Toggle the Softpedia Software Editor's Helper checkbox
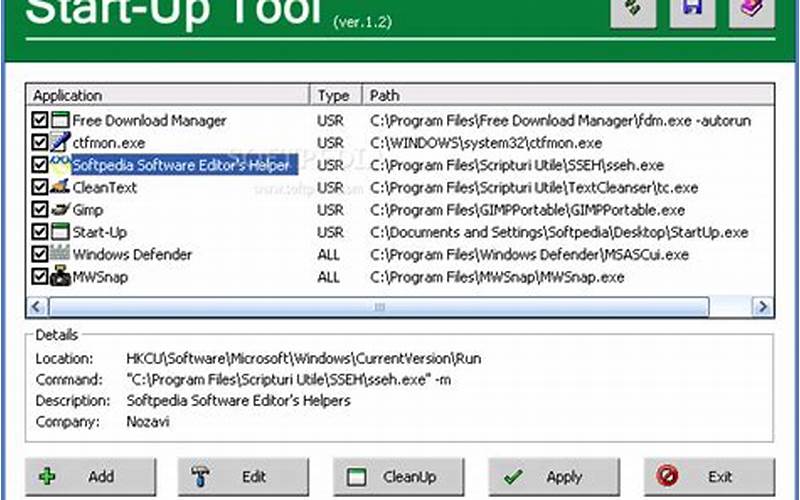Image resolution: width=800 pixels, height=500 pixels. click(39, 165)
